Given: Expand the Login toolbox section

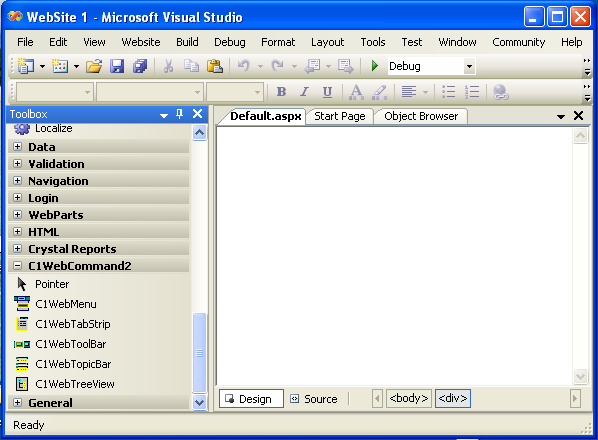Looking at the screenshot, I should click(x=17, y=198).
